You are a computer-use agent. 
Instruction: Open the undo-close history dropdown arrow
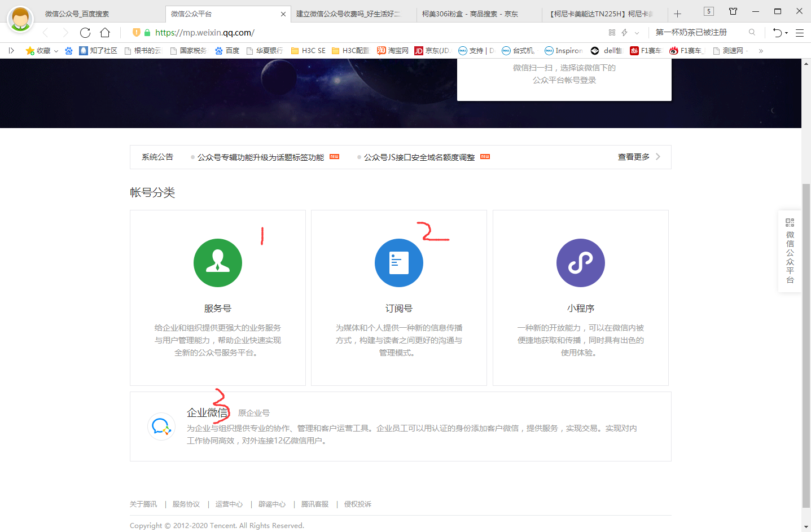click(786, 33)
